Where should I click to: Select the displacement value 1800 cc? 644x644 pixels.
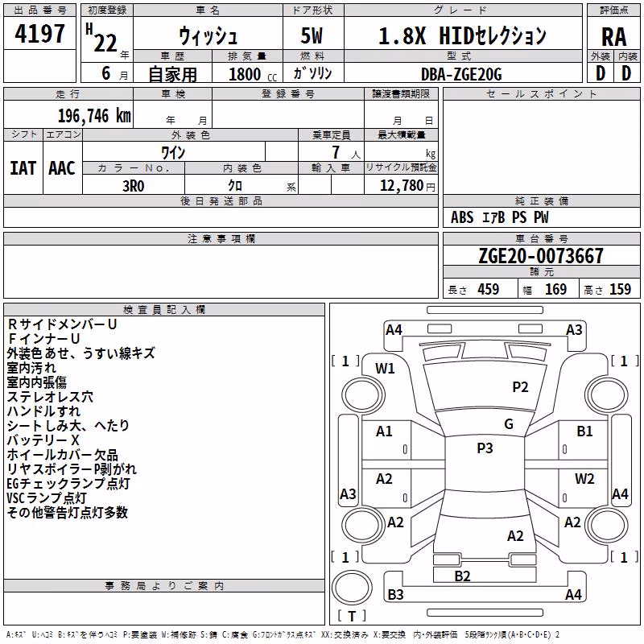tap(253, 75)
